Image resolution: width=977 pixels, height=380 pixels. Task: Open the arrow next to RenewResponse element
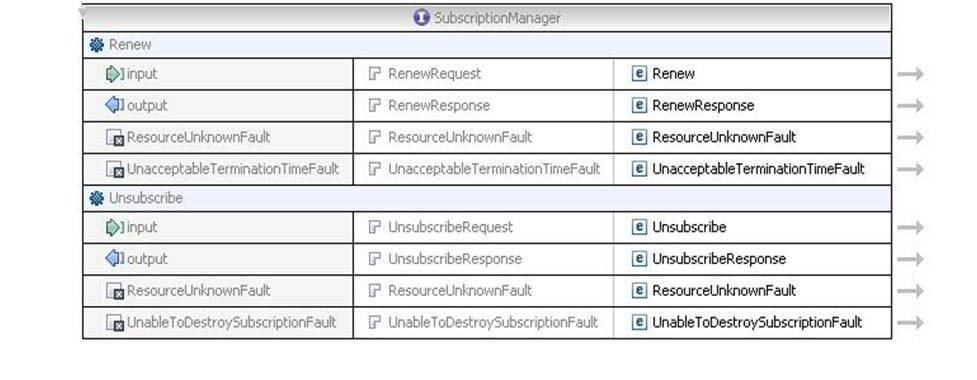click(x=910, y=106)
